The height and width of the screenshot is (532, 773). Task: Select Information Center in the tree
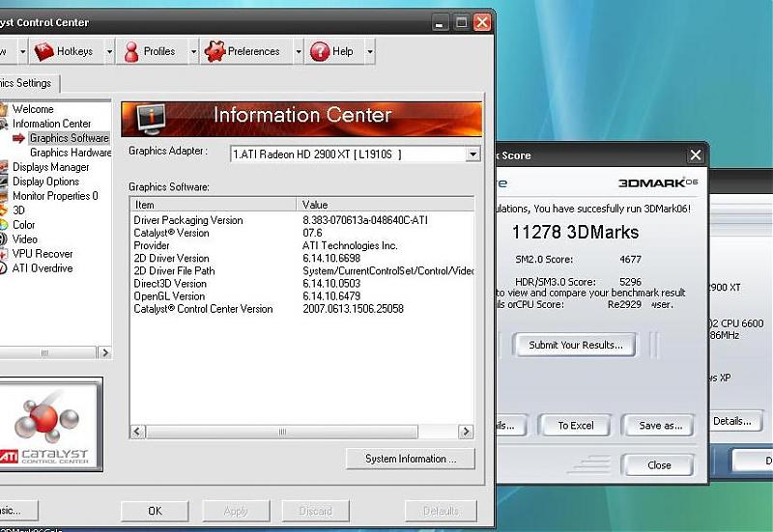click(x=51, y=124)
